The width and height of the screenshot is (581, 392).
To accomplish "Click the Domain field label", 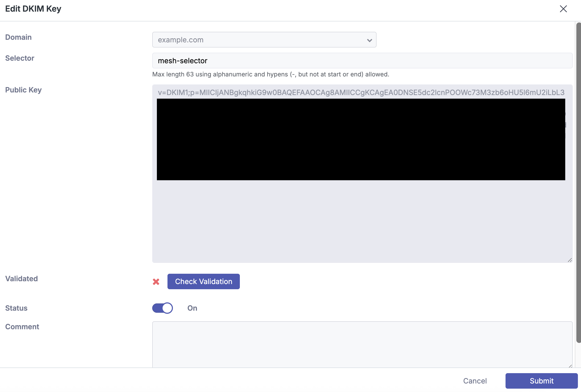I will point(18,37).
